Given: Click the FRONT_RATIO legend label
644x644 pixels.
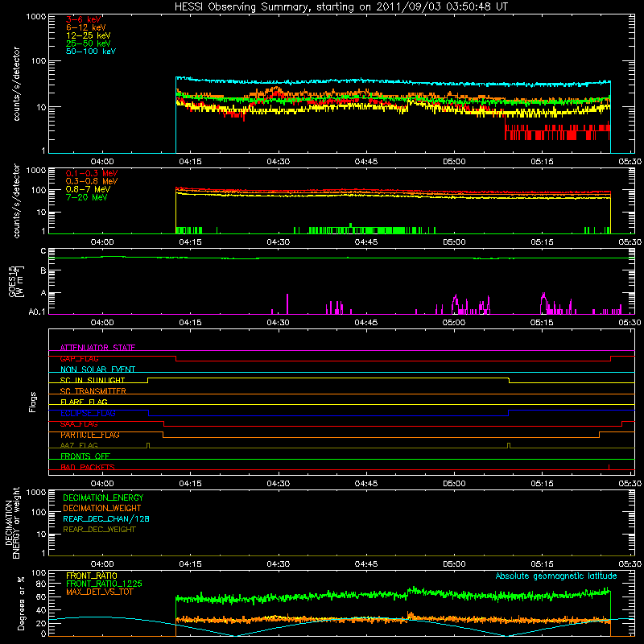Looking at the screenshot, I should tap(92, 576).
